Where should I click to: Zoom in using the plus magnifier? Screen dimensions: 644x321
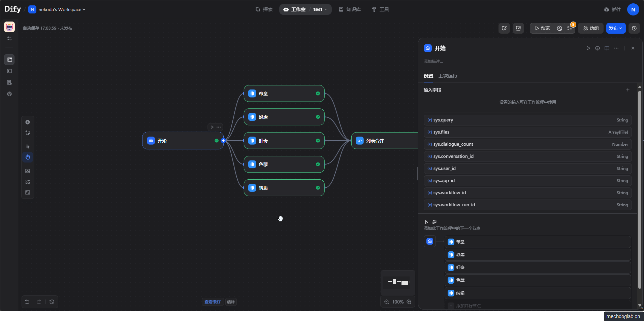pyautogui.click(x=409, y=302)
